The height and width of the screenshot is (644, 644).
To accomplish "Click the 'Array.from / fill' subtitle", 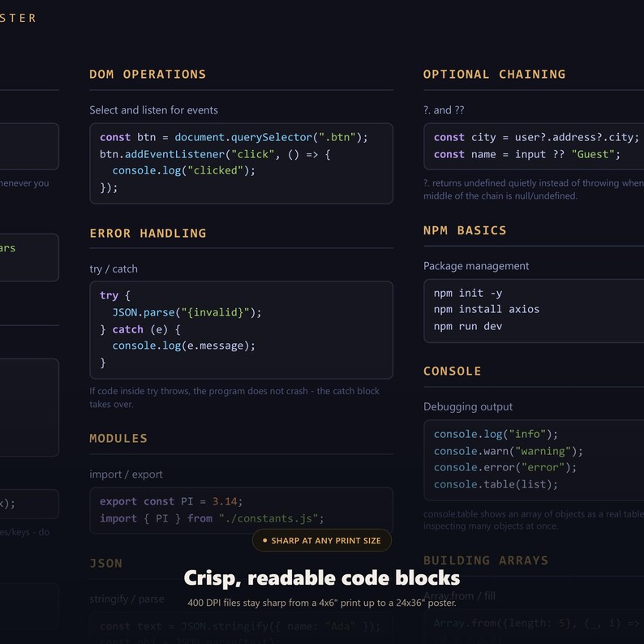I will tap(459, 596).
